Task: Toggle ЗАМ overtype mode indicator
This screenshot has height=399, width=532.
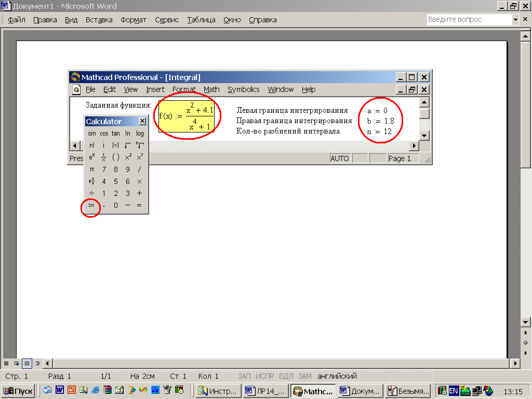Action: [x=304, y=376]
